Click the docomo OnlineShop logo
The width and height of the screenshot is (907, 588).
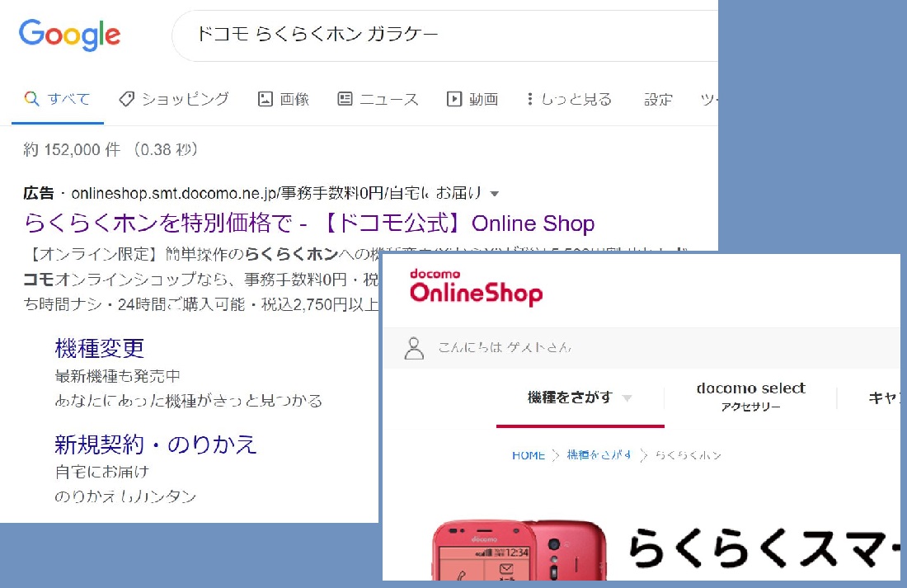pyautogui.click(x=476, y=286)
